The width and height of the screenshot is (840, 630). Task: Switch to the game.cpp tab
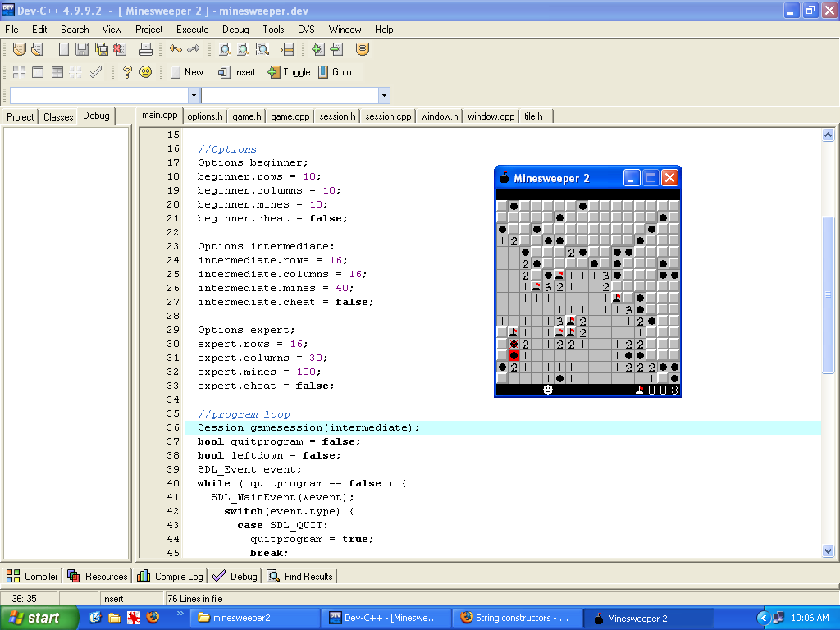pos(290,116)
